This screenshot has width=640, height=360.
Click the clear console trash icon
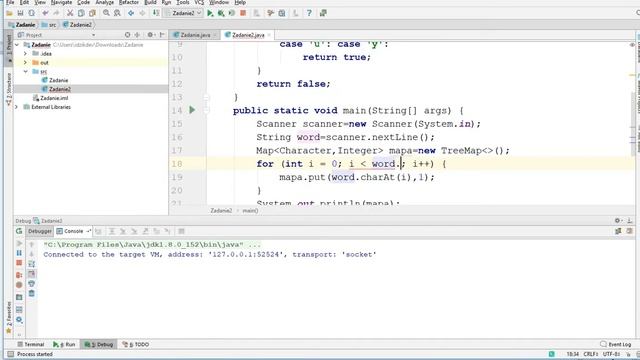pos(31,293)
